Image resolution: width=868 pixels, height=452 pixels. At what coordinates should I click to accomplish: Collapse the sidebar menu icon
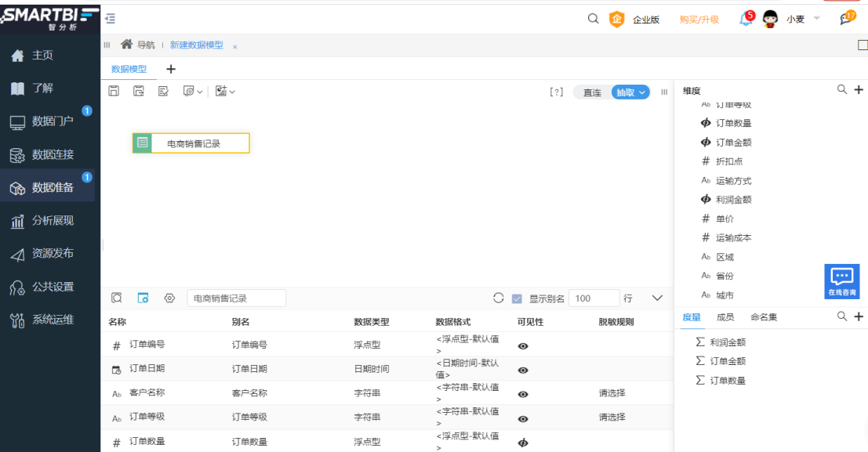(x=110, y=19)
